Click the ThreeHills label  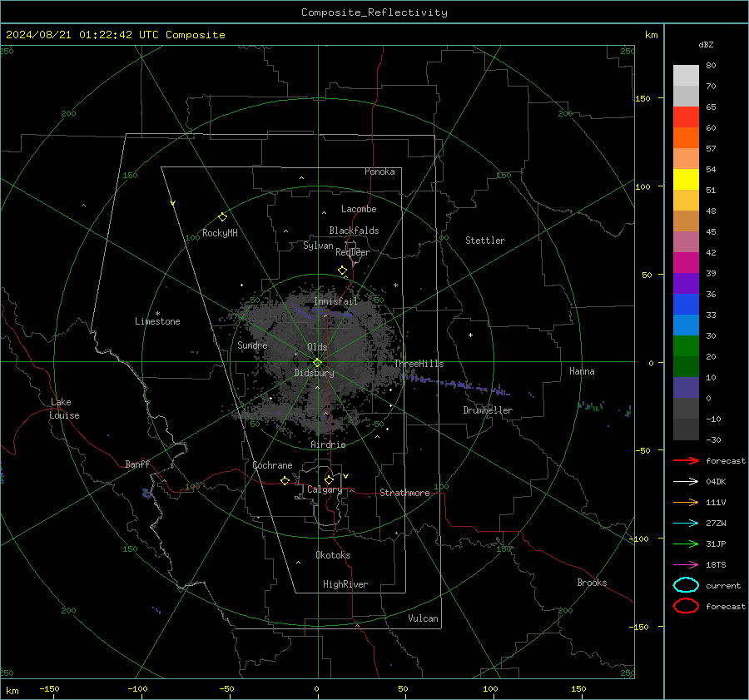[x=419, y=364]
